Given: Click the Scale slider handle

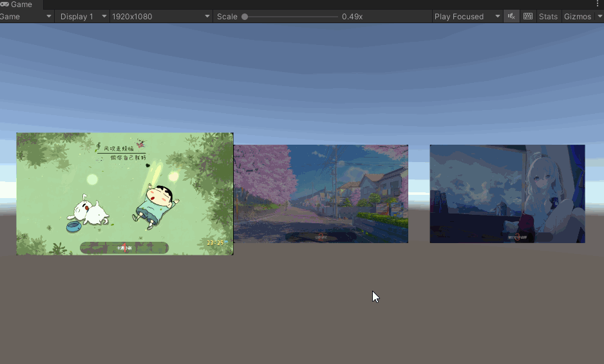Looking at the screenshot, I should pyautogui.click(x=245, y=17).
